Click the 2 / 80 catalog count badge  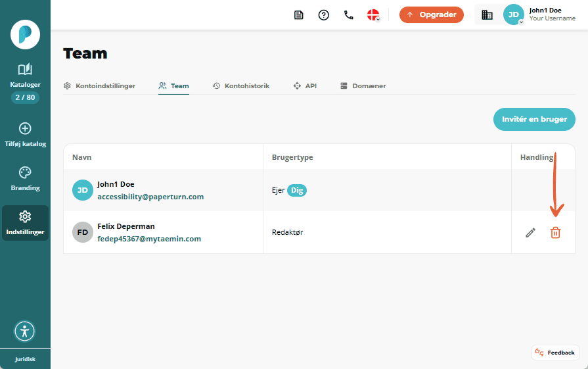(x=25, y=97)
